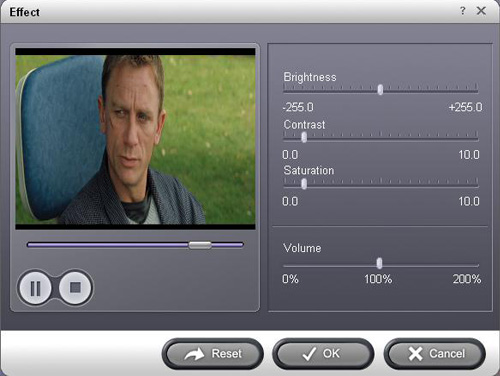Image resolution: width=500 pixels, height=376 pixels.
Task: Click the "10.0" value under Contrast
Action: click(469, 155)
